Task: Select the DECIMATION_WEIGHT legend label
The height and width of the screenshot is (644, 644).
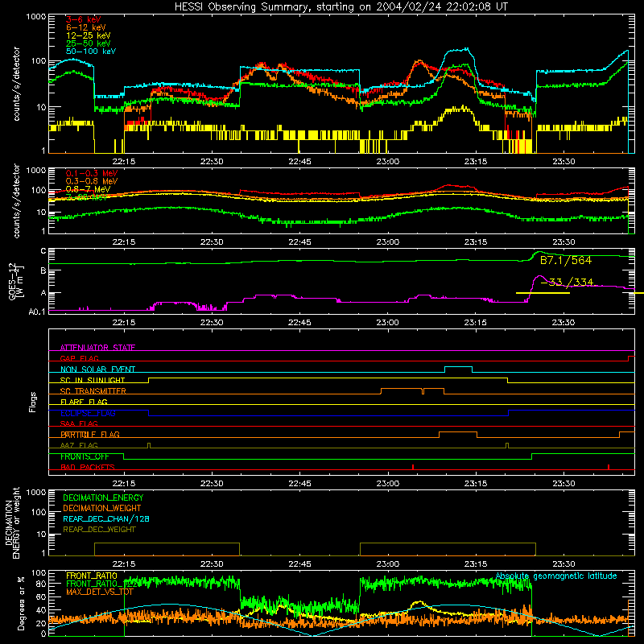Action: (102, 509)
